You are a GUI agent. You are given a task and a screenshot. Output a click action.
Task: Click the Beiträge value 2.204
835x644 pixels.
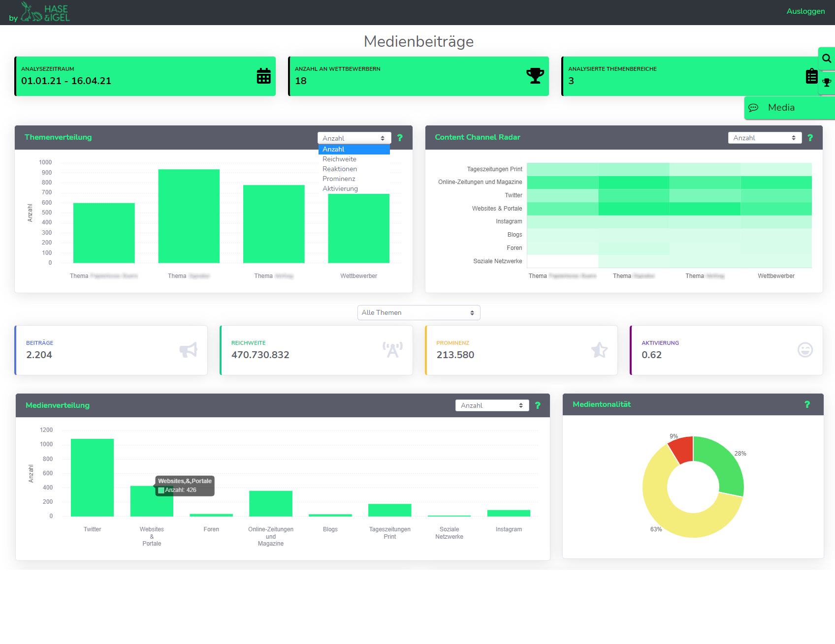pyautogui.click(x=39, y=355)
